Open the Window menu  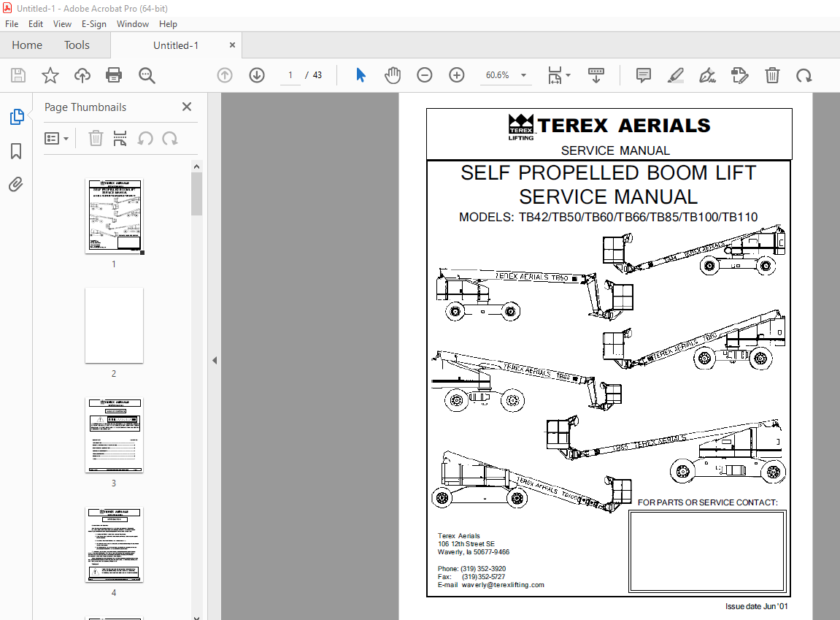(x=132, y=24)
